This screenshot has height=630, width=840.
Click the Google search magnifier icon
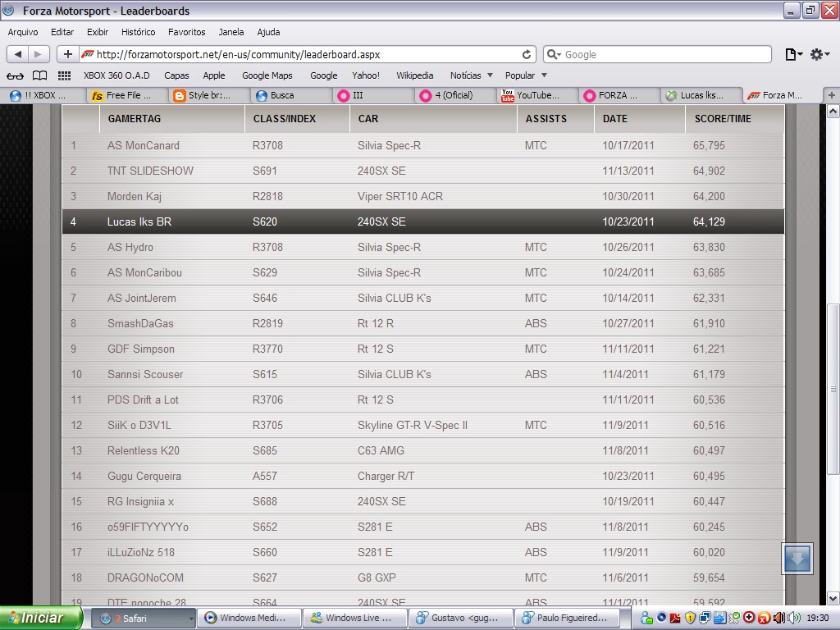[553, 54]
